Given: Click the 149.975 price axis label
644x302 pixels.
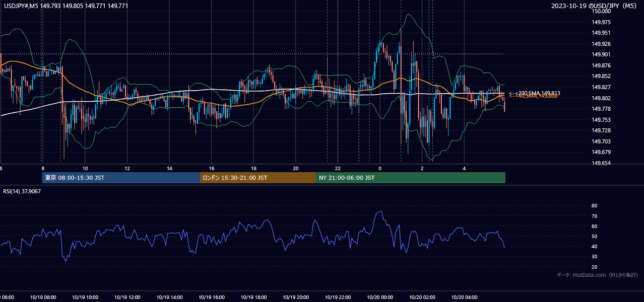Looking at the screenshot, I should (601, 22).
